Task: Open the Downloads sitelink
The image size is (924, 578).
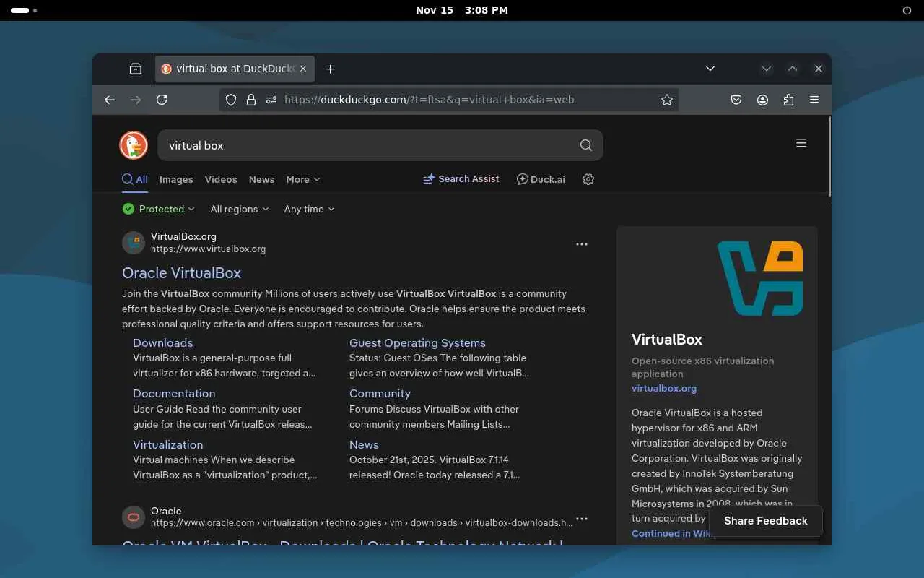Action: click(162, 342)
